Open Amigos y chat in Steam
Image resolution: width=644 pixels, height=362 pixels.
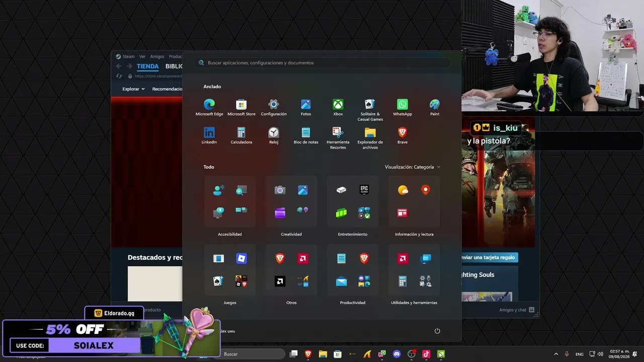tap(517, 310)
